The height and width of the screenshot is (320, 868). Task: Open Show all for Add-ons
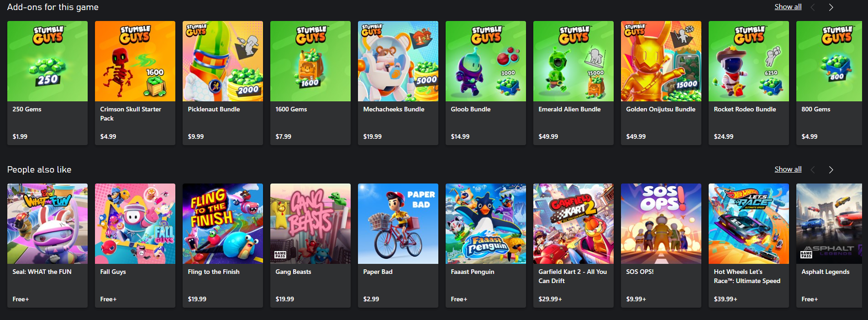tap(788, 7)
